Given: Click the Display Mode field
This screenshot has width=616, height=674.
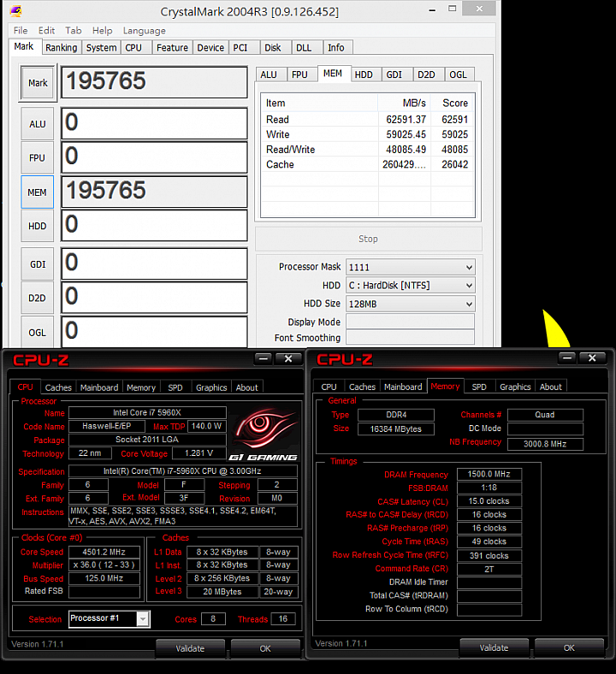Looking at the screenshot, I should tap(411, 322).
